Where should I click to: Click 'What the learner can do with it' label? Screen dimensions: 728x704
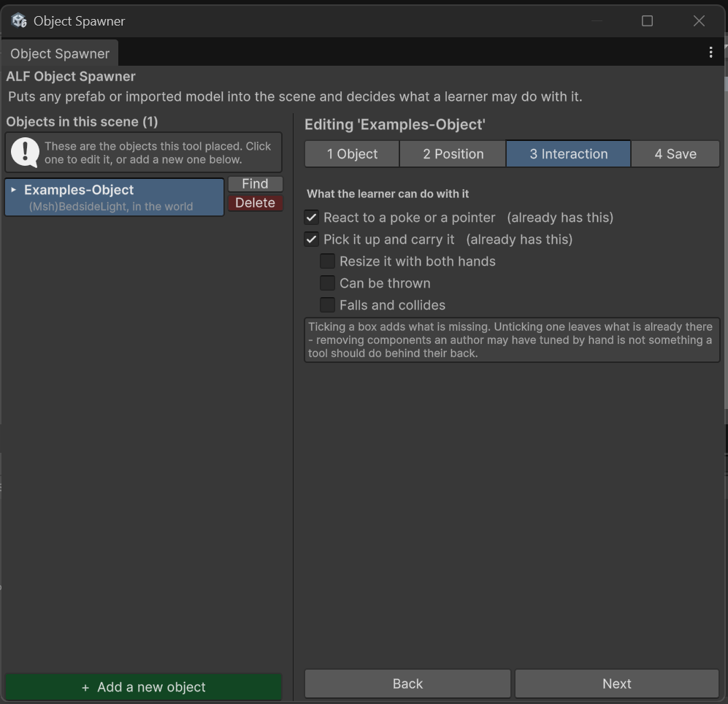tap(388, 194)
